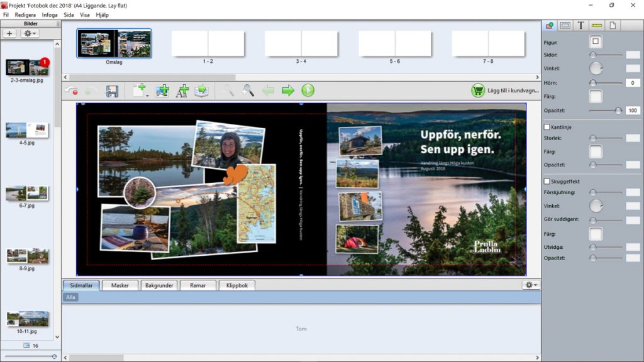
Task: Click the zoom in magnifier icon
Action: (248, 90)
